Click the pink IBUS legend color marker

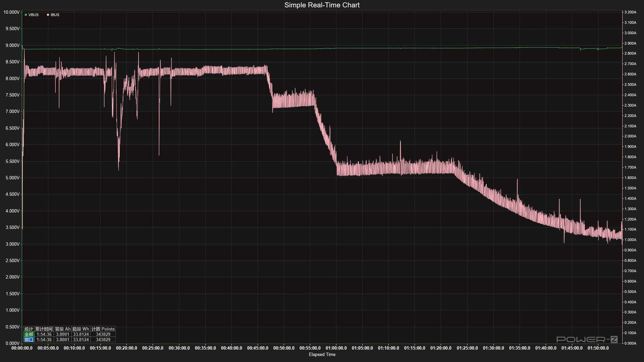coord(48,15)
